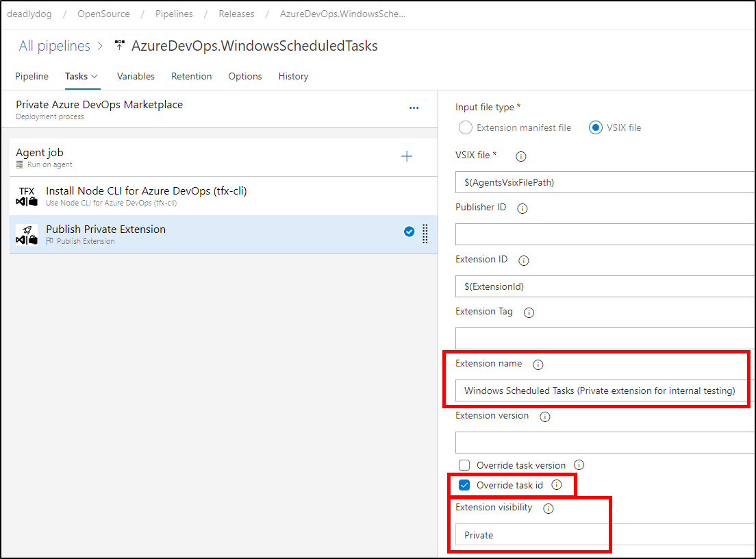The width and height of the screenshot is (756, 559).
Task: Go to All pipelines link
Action: pos(55,46)
